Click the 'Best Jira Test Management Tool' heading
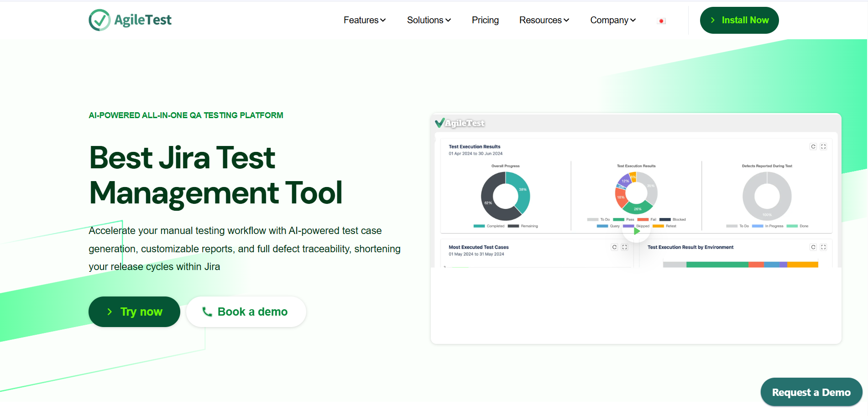The image size is (868, 416). pyautogui.click(x=216, y=175)
